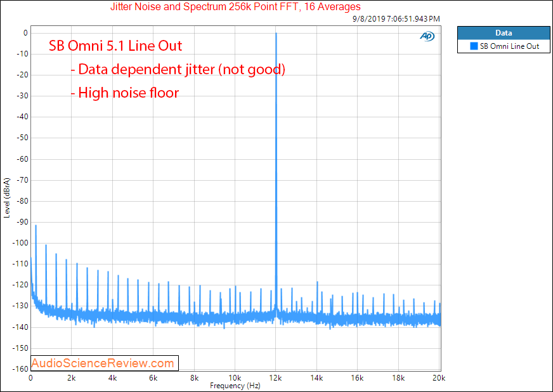The width and height of the screenshot is (553, 392).
Task: Click the blue swatch beside SB Omni Line Out
Action: 474,46
